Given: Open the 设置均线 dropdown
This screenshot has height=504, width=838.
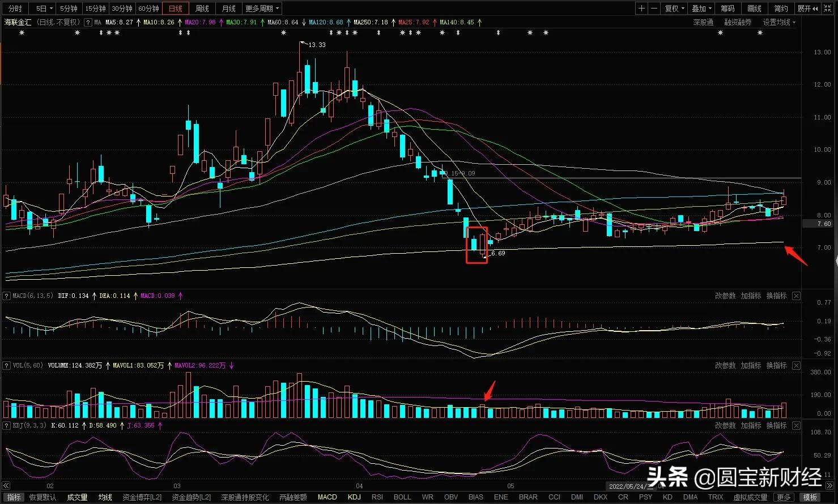Looking at the screenshot, I should (779, 23).
